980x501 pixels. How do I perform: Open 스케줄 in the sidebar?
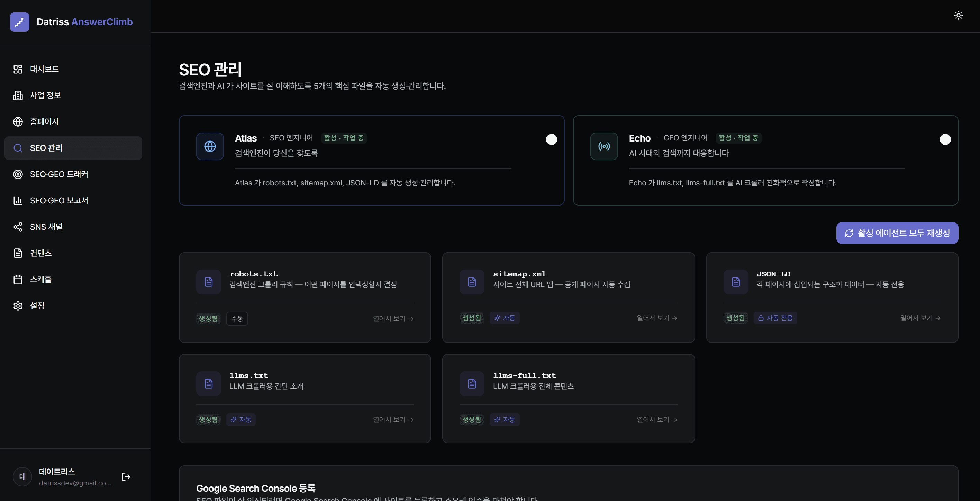pos(73,280)
